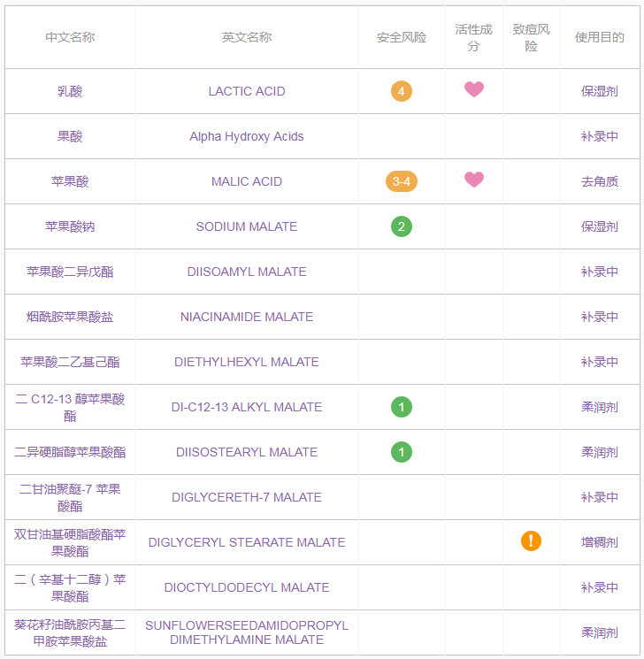Viewport: 644px width, 659px height.
Task: Select the 乳酸 Chinese name link
Action: (x=70, y=91)
